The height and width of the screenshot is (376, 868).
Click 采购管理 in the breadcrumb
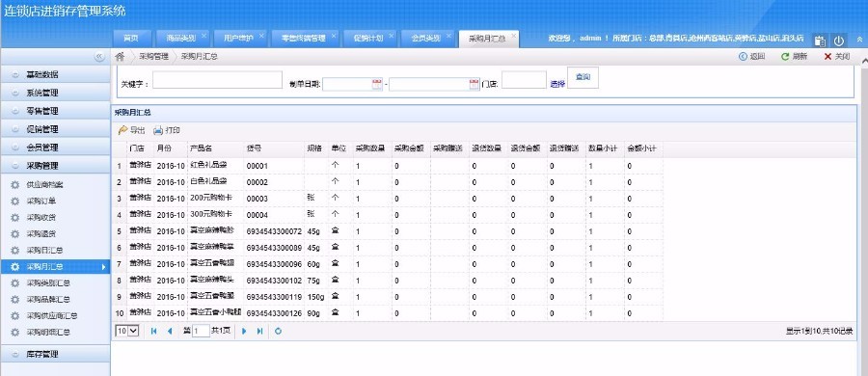153,57
